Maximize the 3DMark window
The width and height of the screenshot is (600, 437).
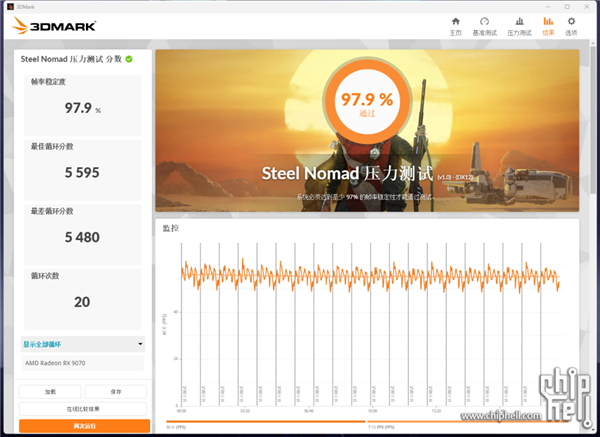pos(567,7)
